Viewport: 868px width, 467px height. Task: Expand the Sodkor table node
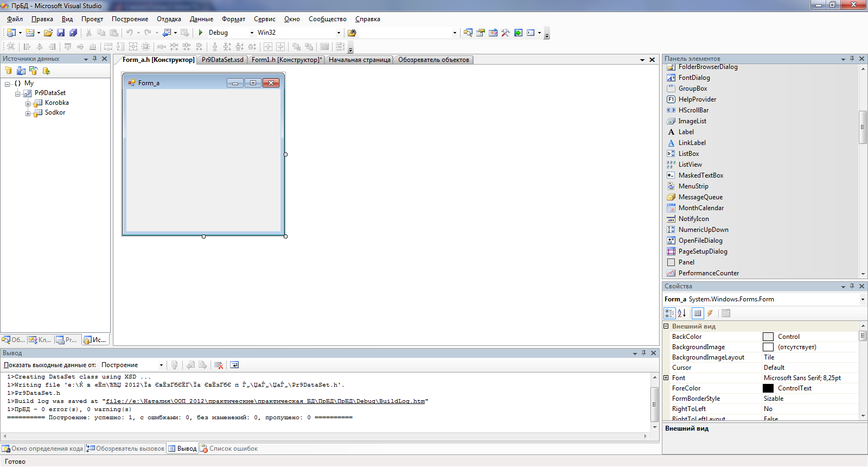click(x=28, y=113)
